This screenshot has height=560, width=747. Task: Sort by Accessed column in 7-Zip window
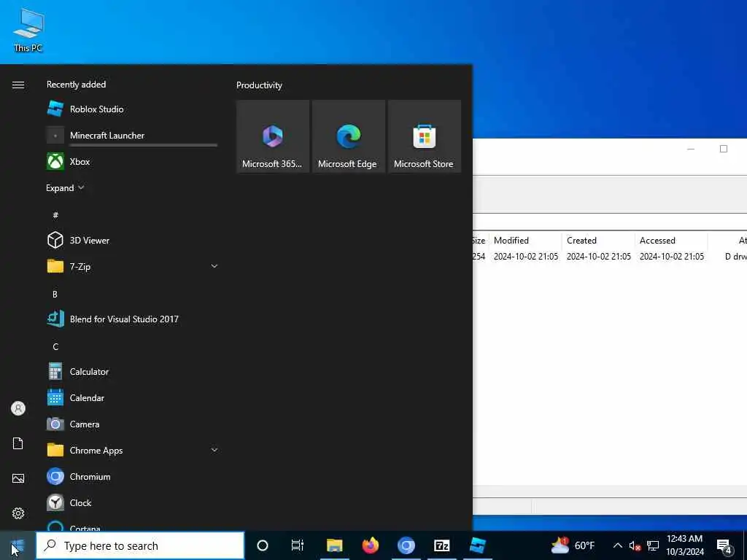click(x=671, y=241)
